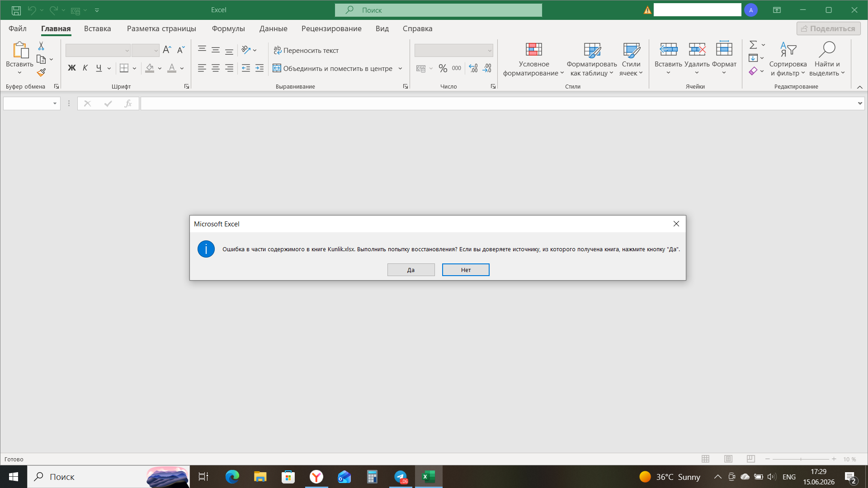Click Переносить текст wrap text button
This screenshot has height=488, width=868.
tap(306, 50)
